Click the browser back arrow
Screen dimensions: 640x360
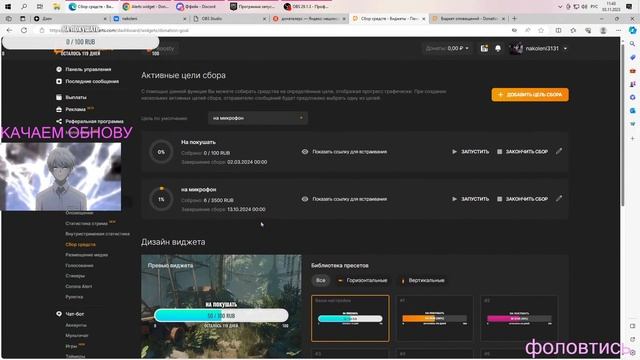coord(9,30)
